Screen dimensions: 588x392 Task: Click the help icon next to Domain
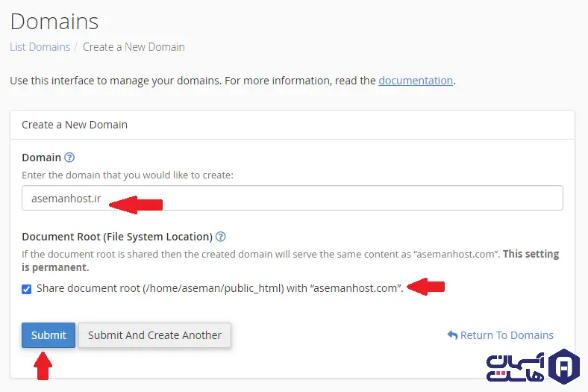(69, 158)
